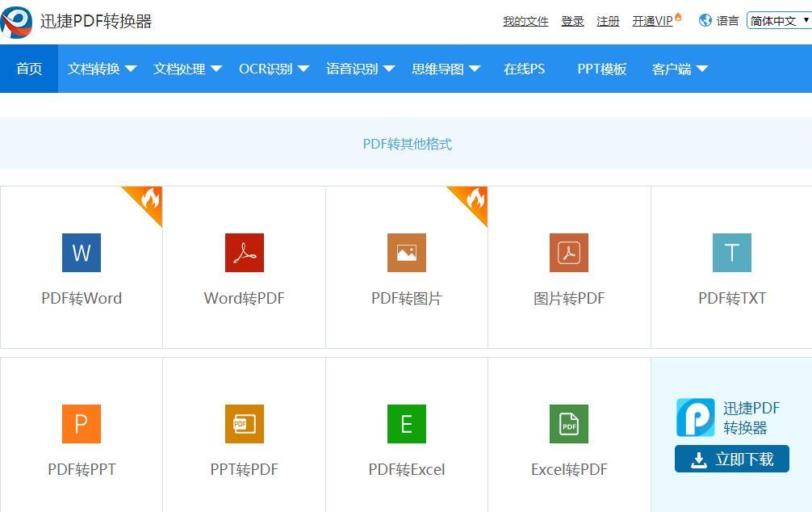Image resolution: width=812 pixels, height=512 pixels.
Task: Open the 简体中文 language selector
Action: tap(779, 21)
